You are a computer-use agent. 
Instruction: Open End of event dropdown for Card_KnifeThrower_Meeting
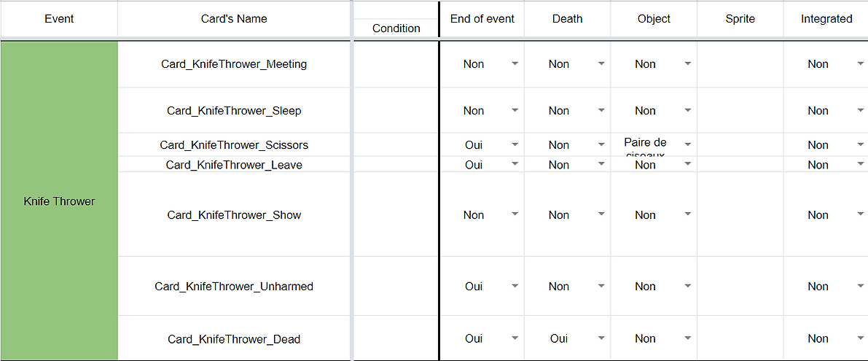515,64
